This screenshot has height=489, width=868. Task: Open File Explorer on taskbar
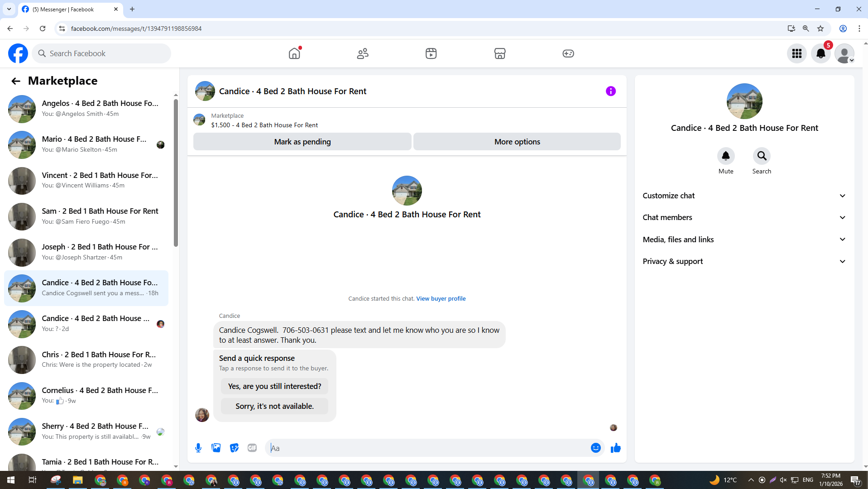pyautogui.click(x=78, y=480)
